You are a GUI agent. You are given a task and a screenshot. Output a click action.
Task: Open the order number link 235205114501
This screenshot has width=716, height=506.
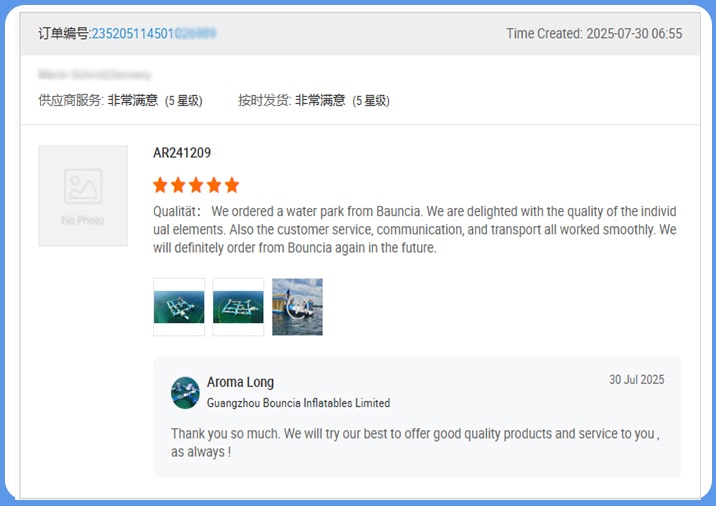(x=153, y=34)
